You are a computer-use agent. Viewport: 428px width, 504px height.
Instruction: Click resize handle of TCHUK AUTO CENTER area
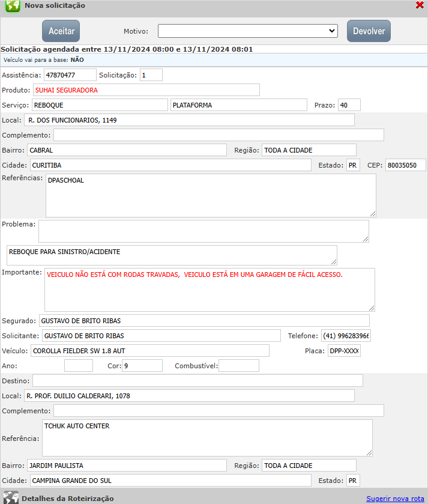(369, 453)
